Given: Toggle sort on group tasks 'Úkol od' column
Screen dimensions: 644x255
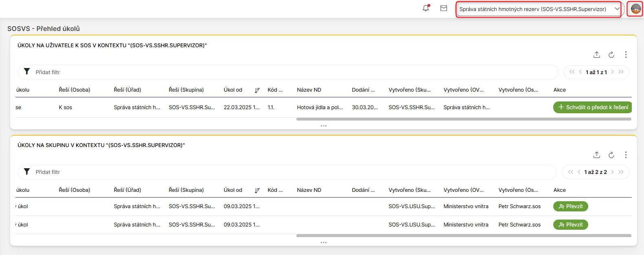Looking at the screenshot, I should (257, 190).
